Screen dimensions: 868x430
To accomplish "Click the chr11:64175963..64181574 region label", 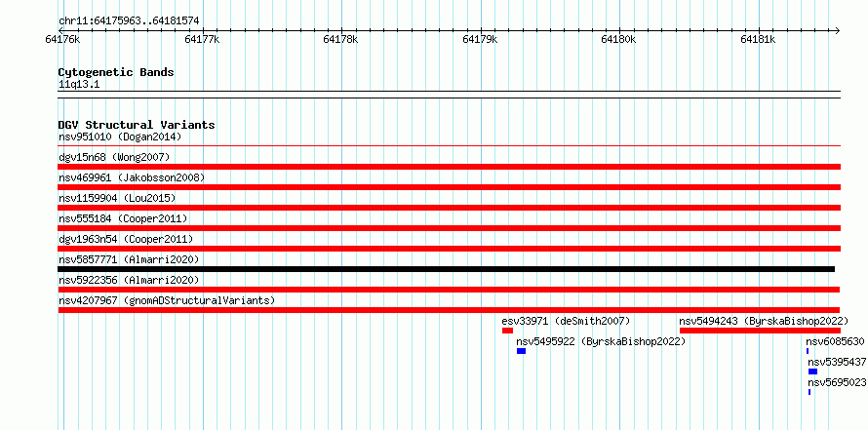I will (x=129, y=21).
